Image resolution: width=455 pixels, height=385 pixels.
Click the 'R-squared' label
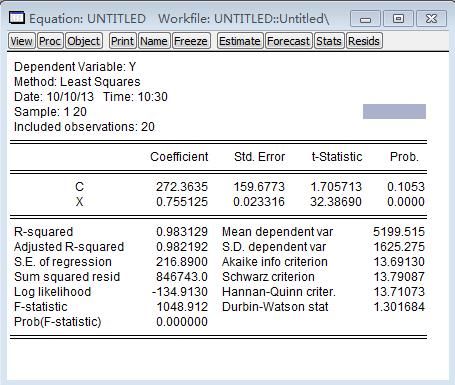tap(43, 232)
